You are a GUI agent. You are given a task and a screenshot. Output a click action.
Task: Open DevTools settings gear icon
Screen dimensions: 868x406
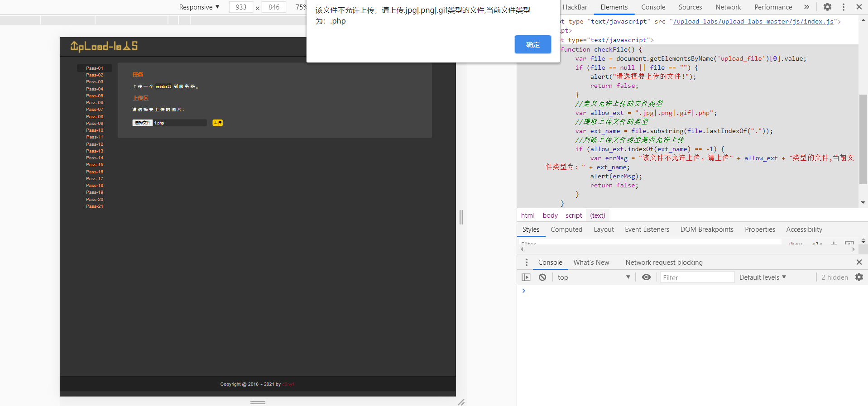click(x=827, y=7)
